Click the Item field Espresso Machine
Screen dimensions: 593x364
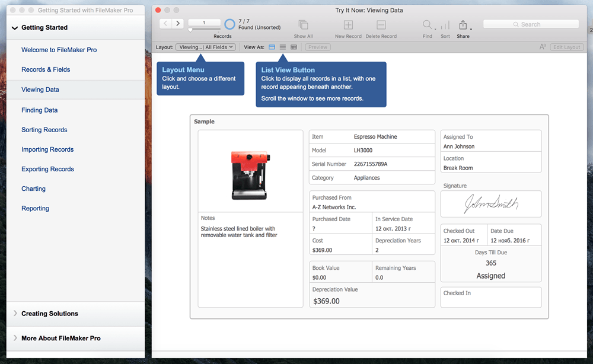point(372,137)
